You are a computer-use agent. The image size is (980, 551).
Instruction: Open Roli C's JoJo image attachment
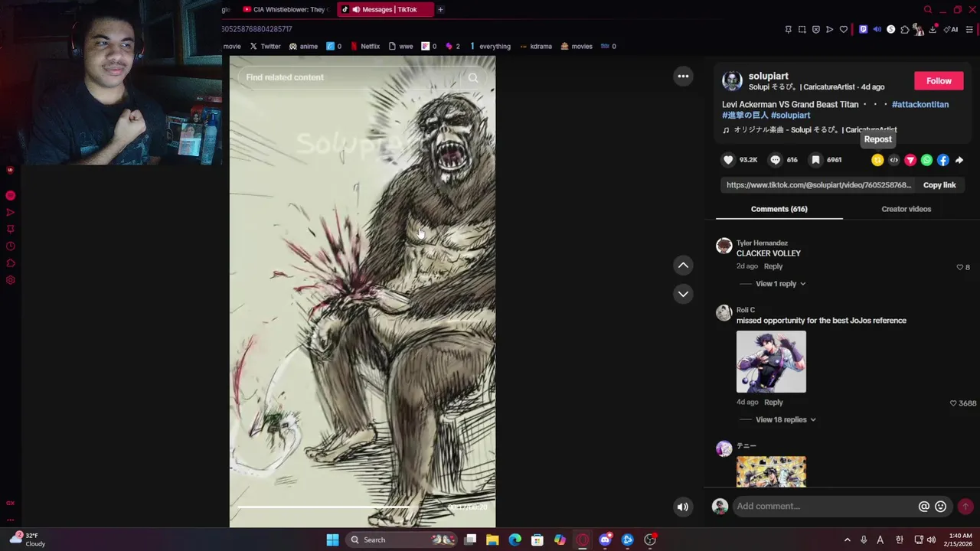point(771,362)
